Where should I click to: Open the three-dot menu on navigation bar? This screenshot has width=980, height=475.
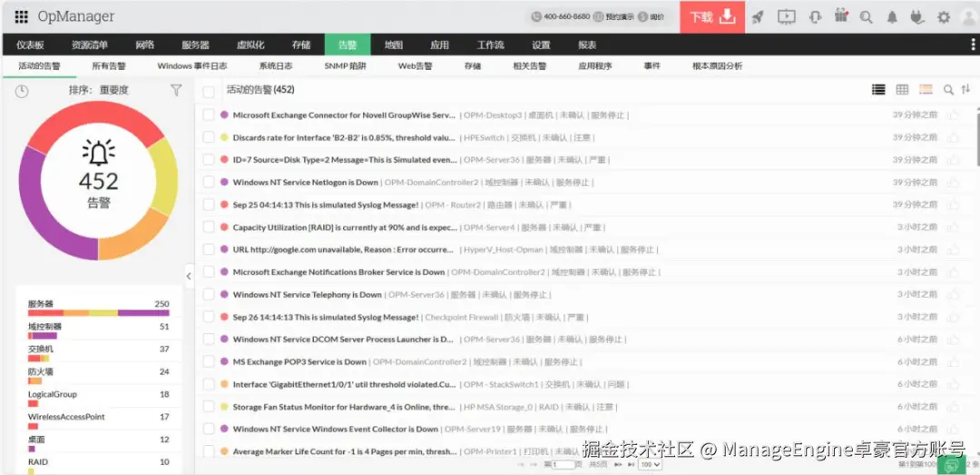[973, 45]
